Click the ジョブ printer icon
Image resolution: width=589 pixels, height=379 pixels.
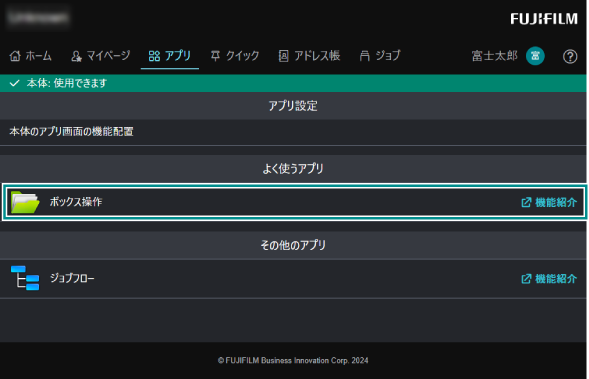(364, 56)
